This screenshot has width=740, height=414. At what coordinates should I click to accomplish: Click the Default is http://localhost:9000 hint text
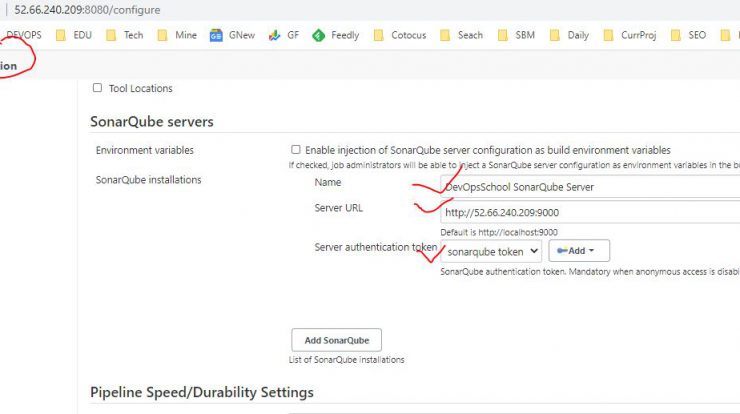click(x=499, y=232)
